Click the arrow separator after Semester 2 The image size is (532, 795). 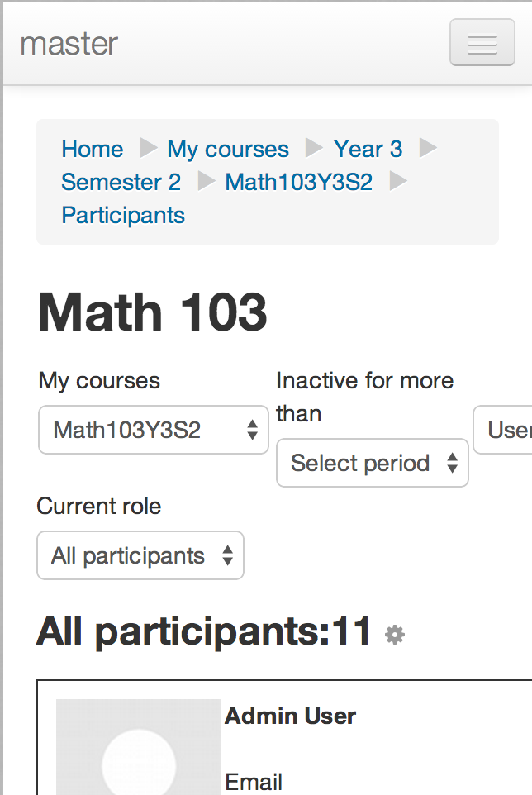click(207, 181)
